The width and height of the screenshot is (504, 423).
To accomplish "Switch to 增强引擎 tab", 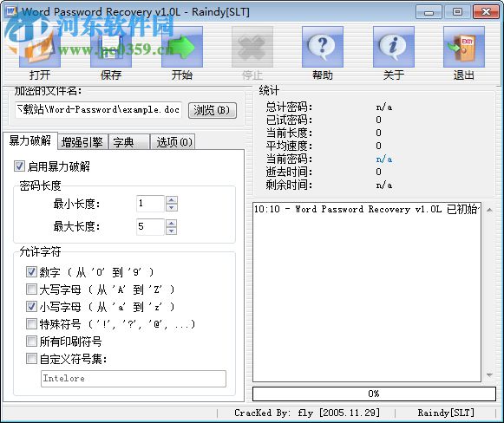I will point(82,142).
